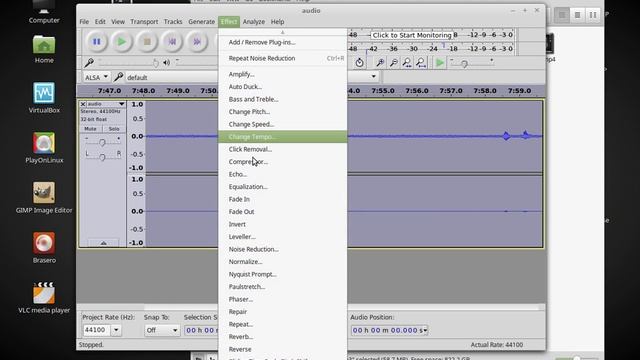Select Noise Reduction... effect
The width and height of the screenshot is (640, 360).
pyautogui.click(x=283, y=249)
